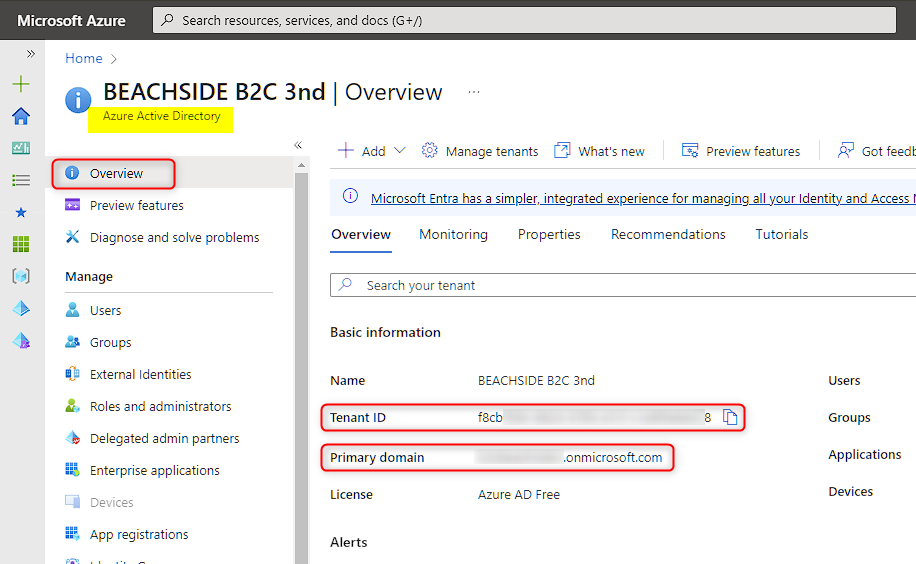Viewport: 916px width, 564px height.
Task: Click the External Identities icon
Action: pyautogui.click(x=72, y=374)
